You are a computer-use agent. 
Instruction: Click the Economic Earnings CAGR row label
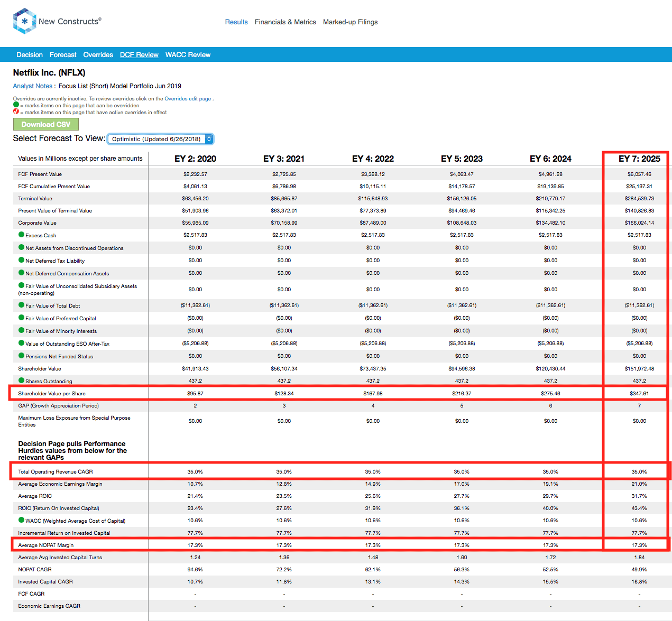pyautogui.click(x=49, y=606)
